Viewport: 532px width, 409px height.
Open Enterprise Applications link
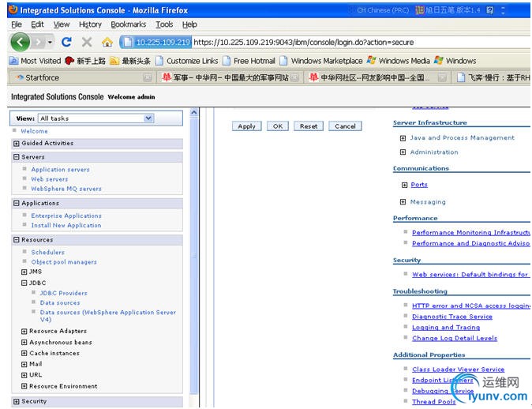pos(66,216)
